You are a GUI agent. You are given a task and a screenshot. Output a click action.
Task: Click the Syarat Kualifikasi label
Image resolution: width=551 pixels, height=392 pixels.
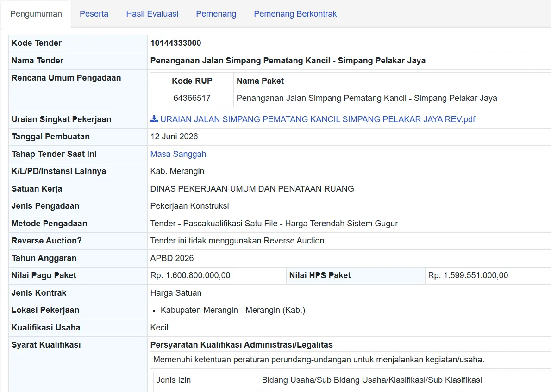coord(46,345)
